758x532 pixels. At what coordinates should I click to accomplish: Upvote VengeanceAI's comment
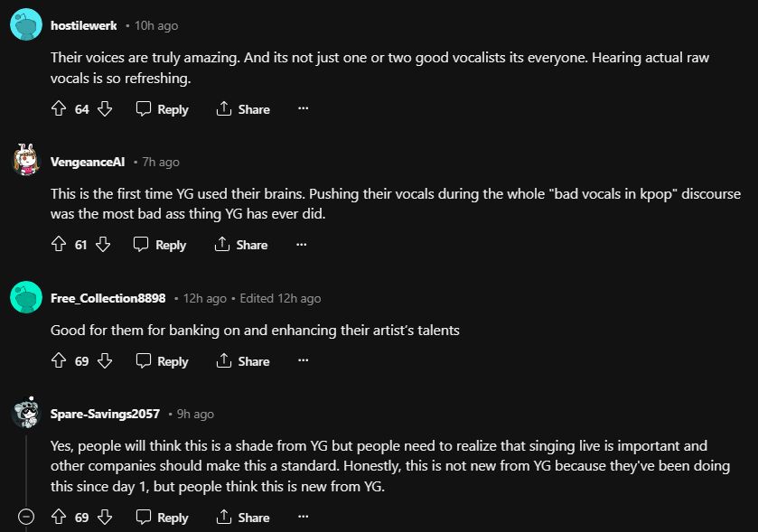tap(60, 245)
